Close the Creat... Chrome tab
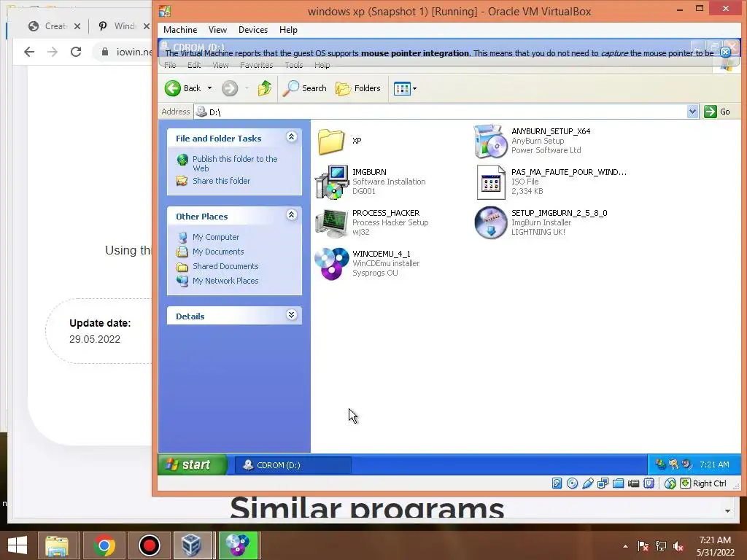The image size is (747, 560). (x=77, y=26)
